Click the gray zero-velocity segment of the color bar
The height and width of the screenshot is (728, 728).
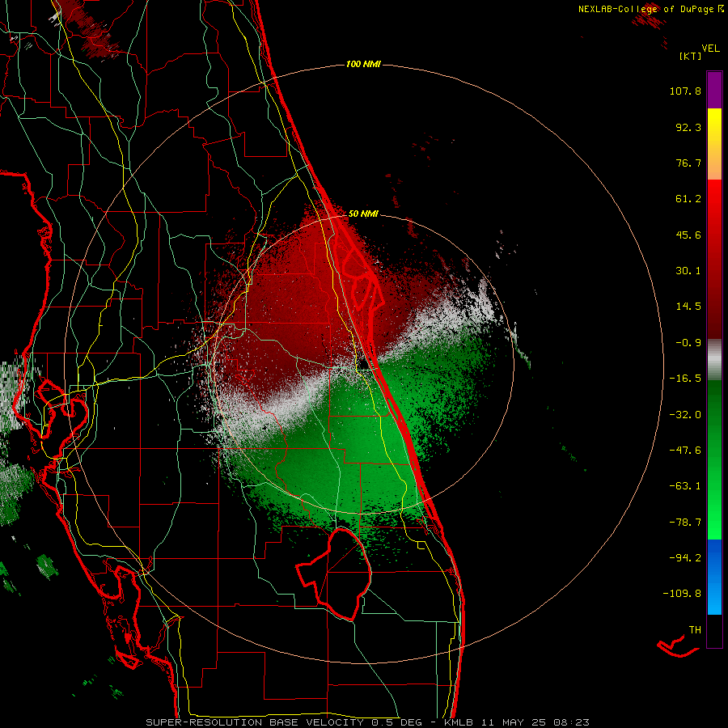714,360
